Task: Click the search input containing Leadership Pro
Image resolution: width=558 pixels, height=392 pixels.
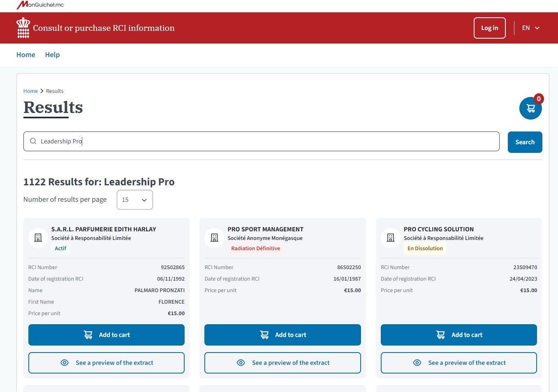Action: 262,141
